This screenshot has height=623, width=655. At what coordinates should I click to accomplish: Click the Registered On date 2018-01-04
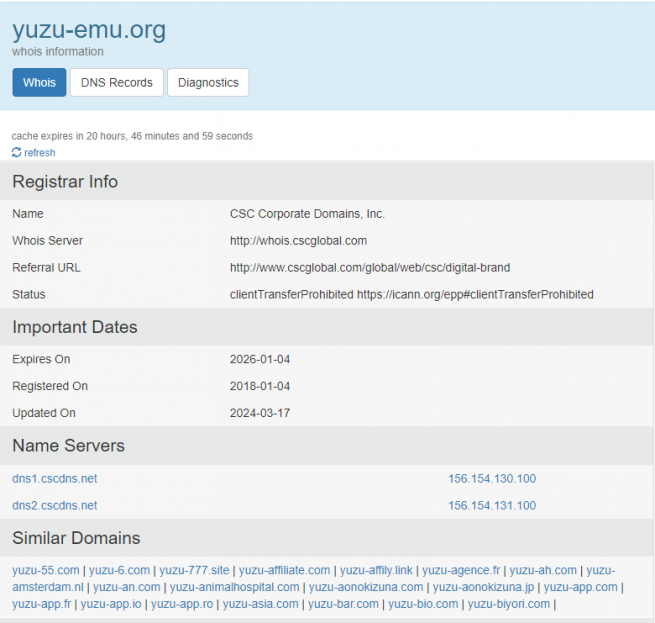260,386
